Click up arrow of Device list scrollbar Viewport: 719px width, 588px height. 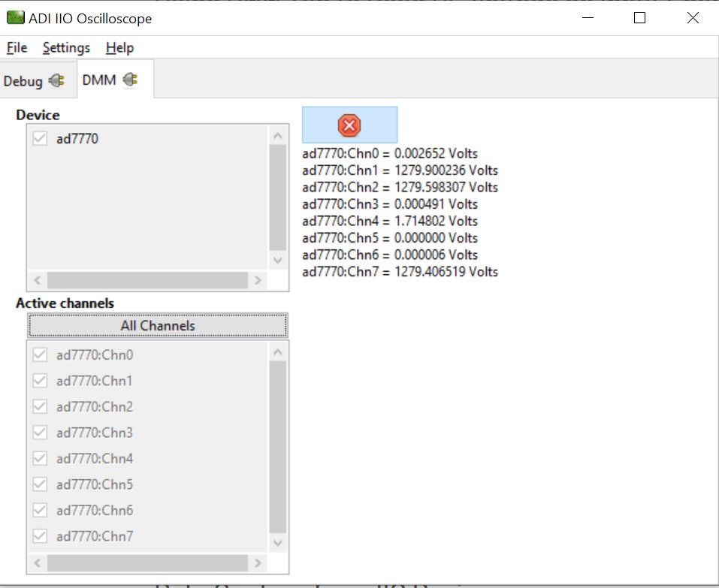(277, 136)
